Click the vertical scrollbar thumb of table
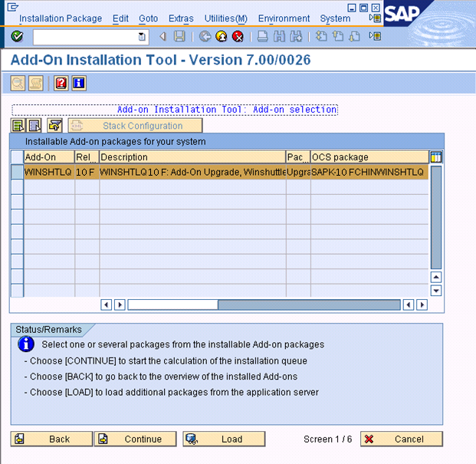 click(x=436, y=217)
